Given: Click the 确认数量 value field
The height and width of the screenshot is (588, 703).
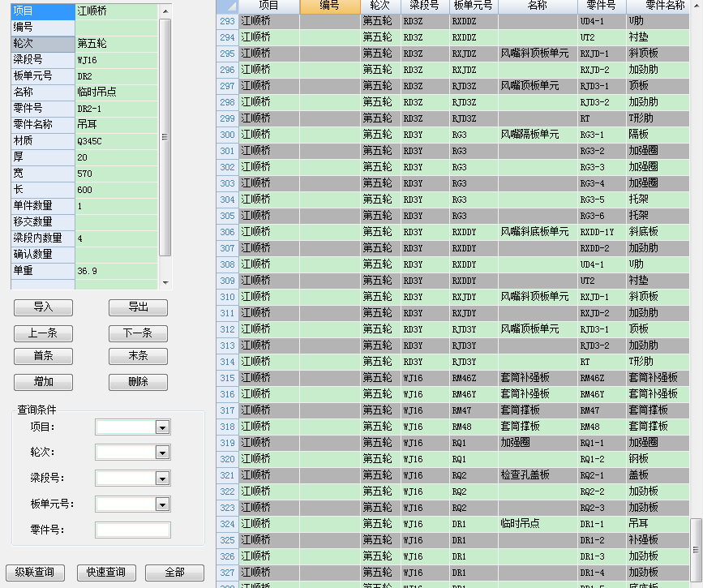Looking at the screenshot, I should click(x=117, y=255).
